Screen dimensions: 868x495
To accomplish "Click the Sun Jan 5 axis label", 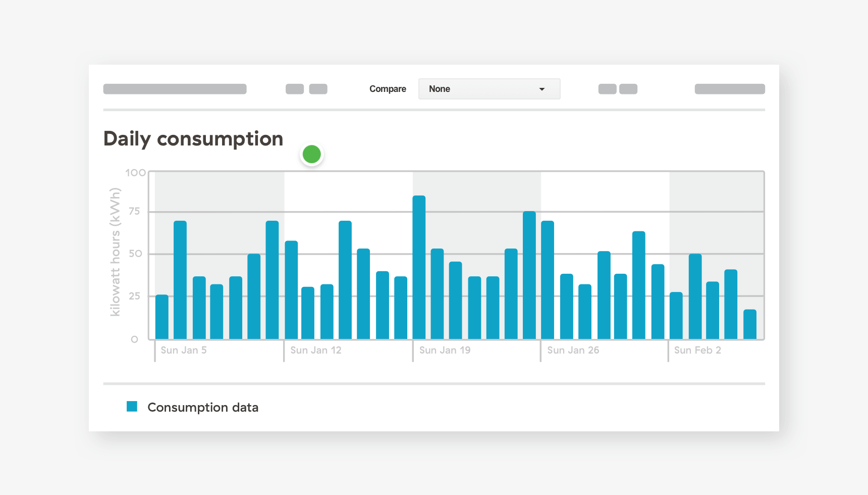I will [x=184, y=350].
